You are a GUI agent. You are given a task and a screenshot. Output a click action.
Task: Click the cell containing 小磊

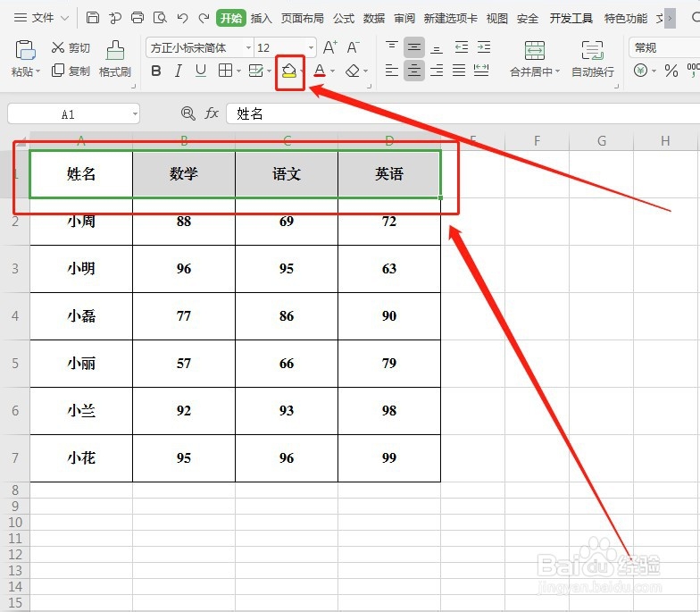[x=81, y=316]
